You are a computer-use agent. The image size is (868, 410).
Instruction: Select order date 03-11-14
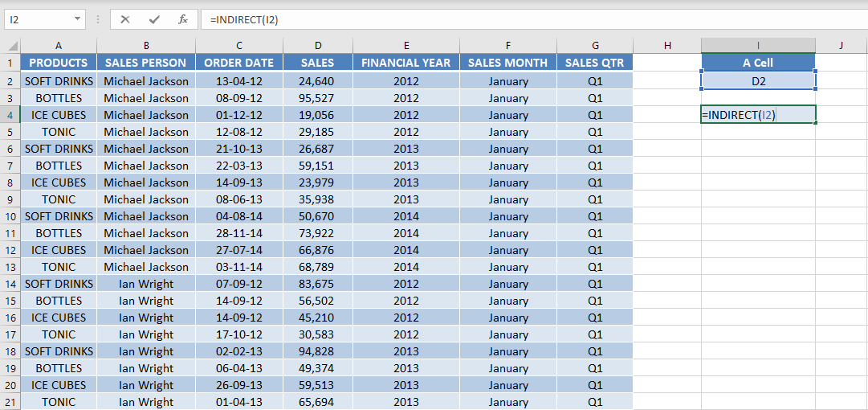pos(239,267)
